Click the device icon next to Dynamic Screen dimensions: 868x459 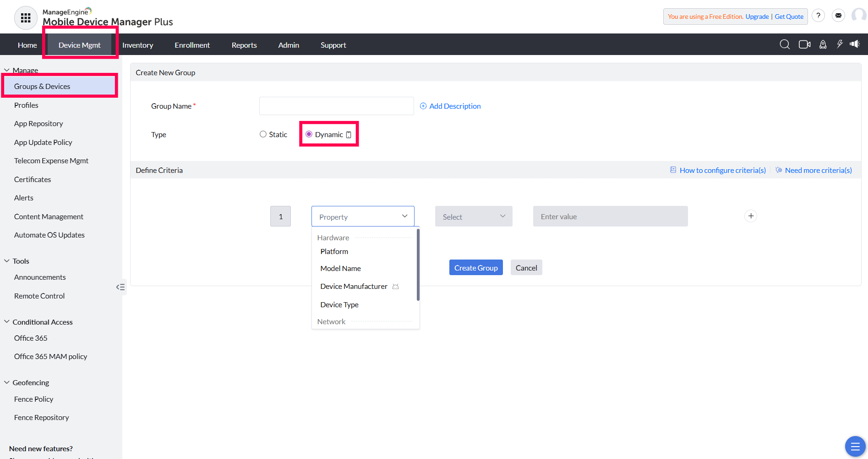pos(349,134)
